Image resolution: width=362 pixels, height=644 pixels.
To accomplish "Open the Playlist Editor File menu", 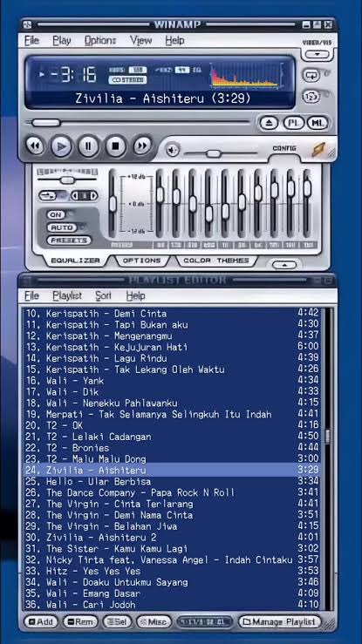I will (x=31, y=295).
